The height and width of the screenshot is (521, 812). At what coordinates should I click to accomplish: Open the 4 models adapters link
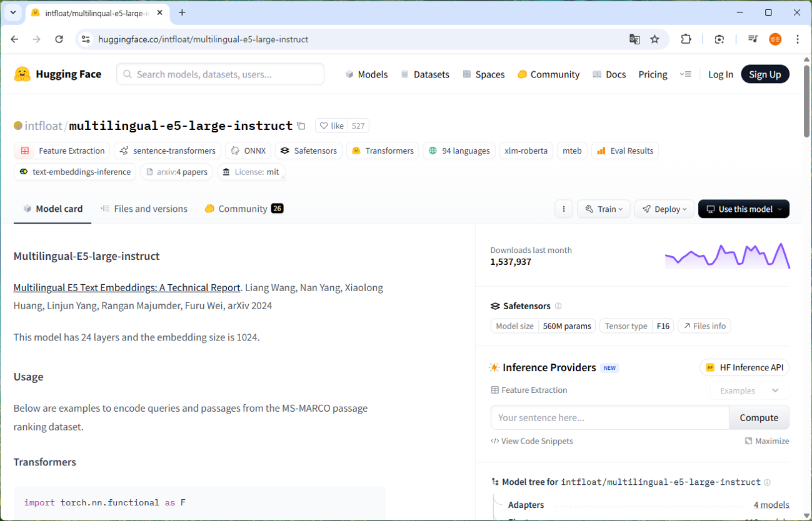pyautogui.click(x=771, y=505)
